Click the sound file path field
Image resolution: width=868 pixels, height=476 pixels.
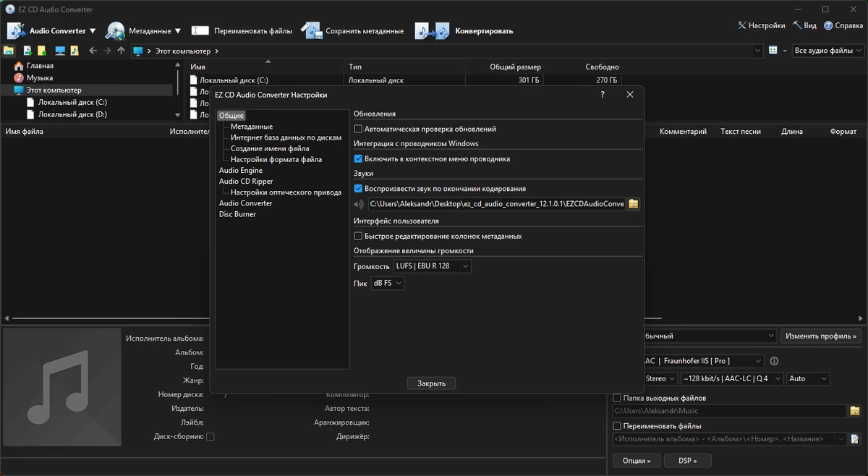(x=496, y=204)
